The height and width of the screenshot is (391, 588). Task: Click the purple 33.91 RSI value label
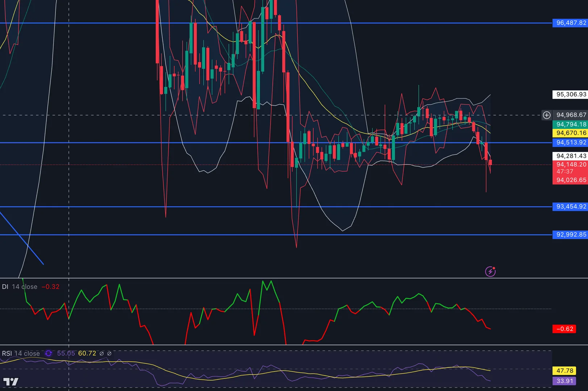pos(564,381)
